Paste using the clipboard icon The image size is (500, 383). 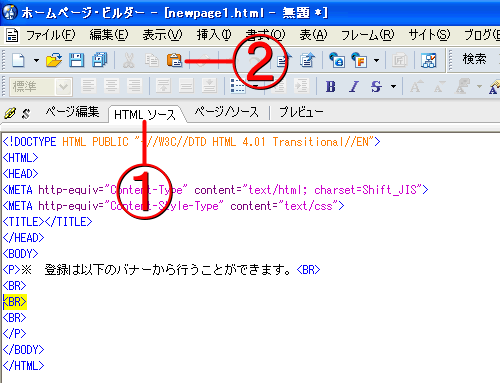point(174,60)
